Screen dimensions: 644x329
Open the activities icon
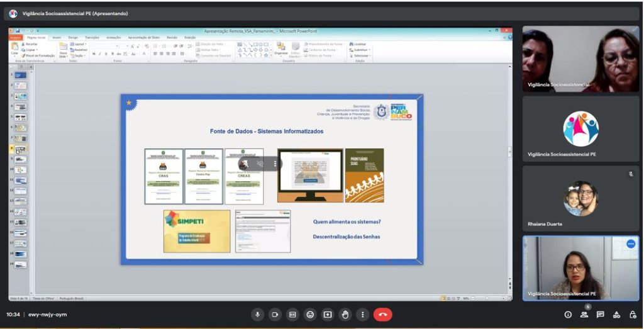tap(617, 315)
